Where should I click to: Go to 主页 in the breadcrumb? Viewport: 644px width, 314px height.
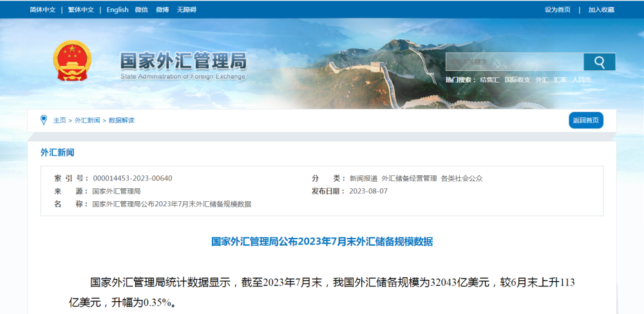click(x=59, y=121)
